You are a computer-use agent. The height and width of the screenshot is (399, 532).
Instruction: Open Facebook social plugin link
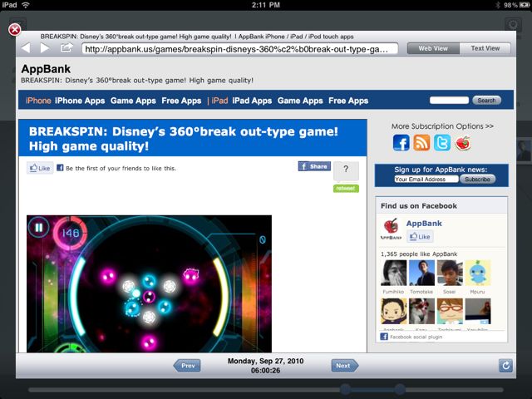click(x=416, y=337)
